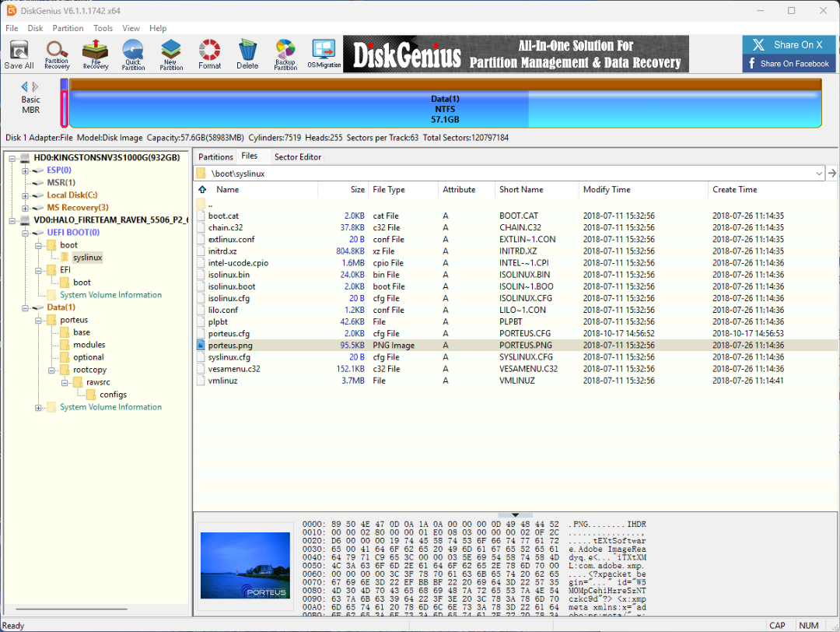The width and height of the screenshot is (840, 632).
Task: Open the Backup Partition tool
Action: (x=285, y=54)
